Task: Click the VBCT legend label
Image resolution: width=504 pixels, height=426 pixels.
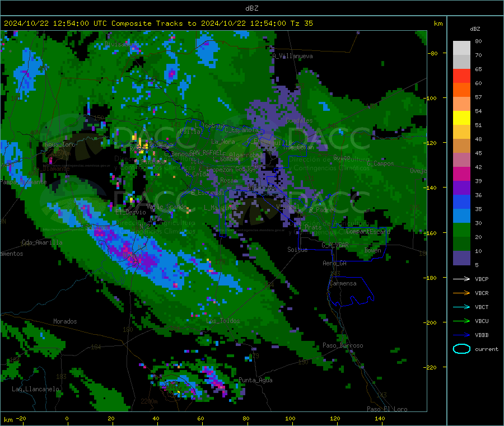Action: [482, 307]
